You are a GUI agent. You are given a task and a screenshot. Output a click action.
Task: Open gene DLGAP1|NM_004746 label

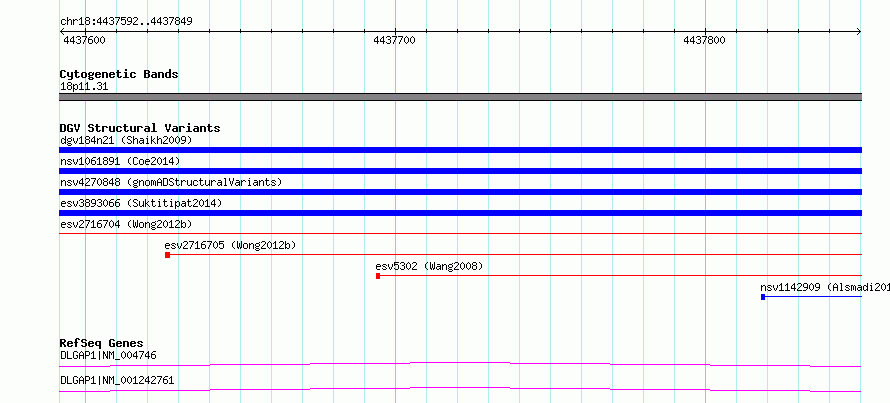108,356
